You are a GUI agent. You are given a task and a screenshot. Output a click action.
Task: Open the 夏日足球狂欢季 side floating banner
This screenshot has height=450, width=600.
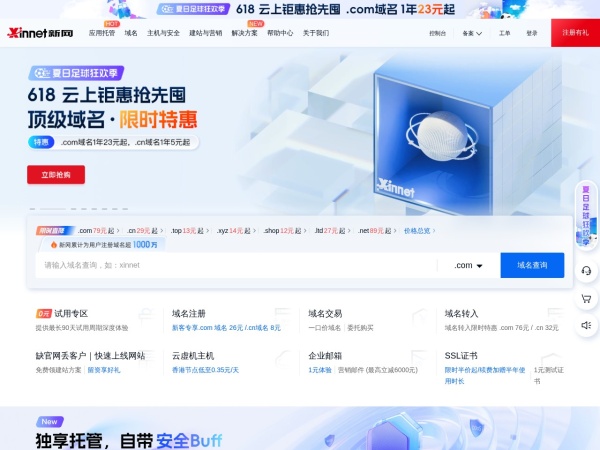[x=587, y=215]
